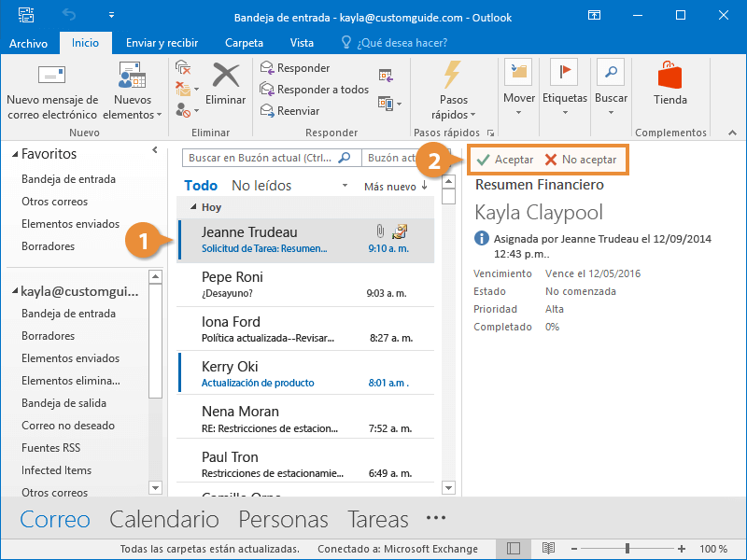Click the Aceptar button for the task
747x560 pixels.
tap(505, 160)
